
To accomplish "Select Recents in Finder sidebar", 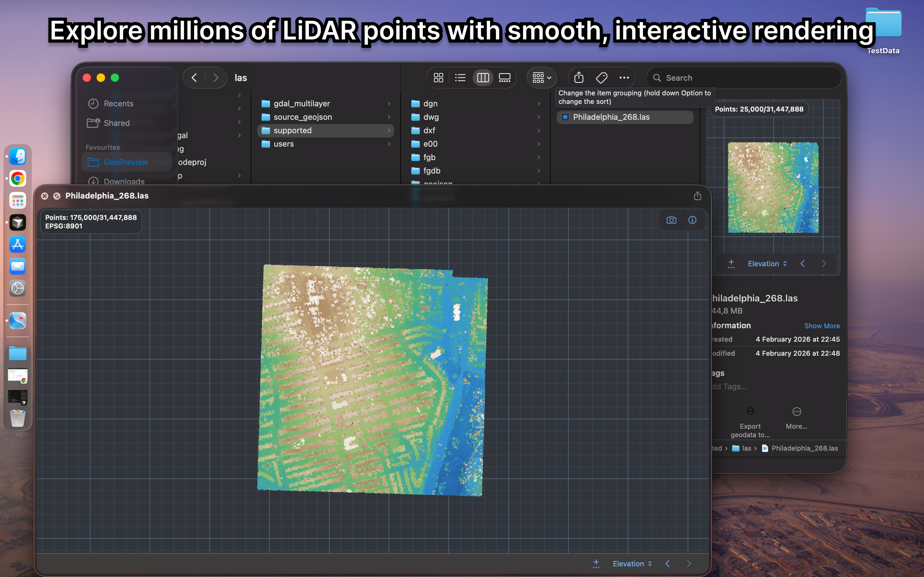I will click(118, 104).
